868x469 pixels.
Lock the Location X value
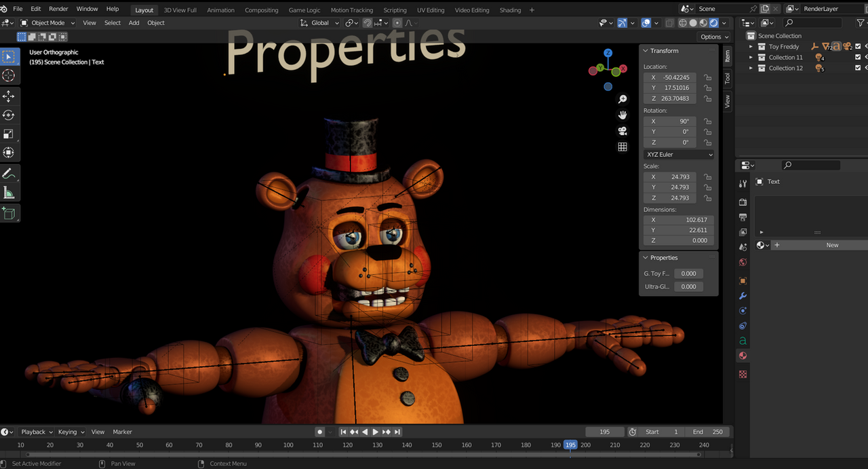coord(707,77)
